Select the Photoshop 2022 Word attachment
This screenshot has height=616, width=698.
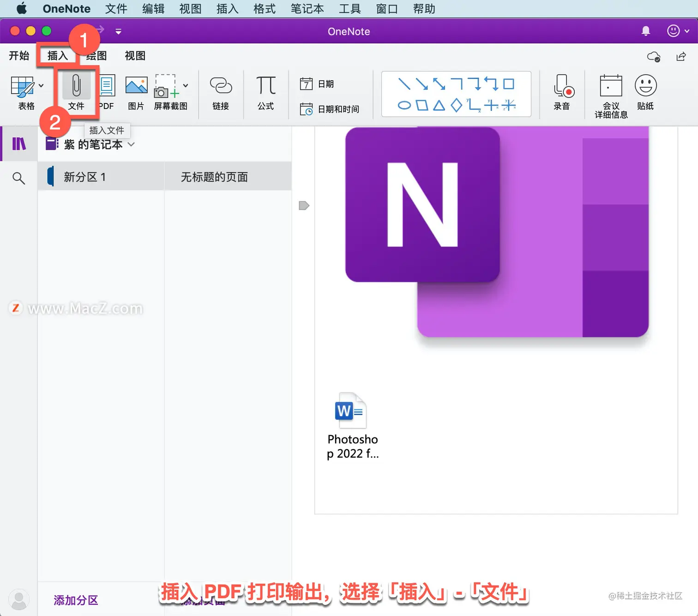(352, 426)
